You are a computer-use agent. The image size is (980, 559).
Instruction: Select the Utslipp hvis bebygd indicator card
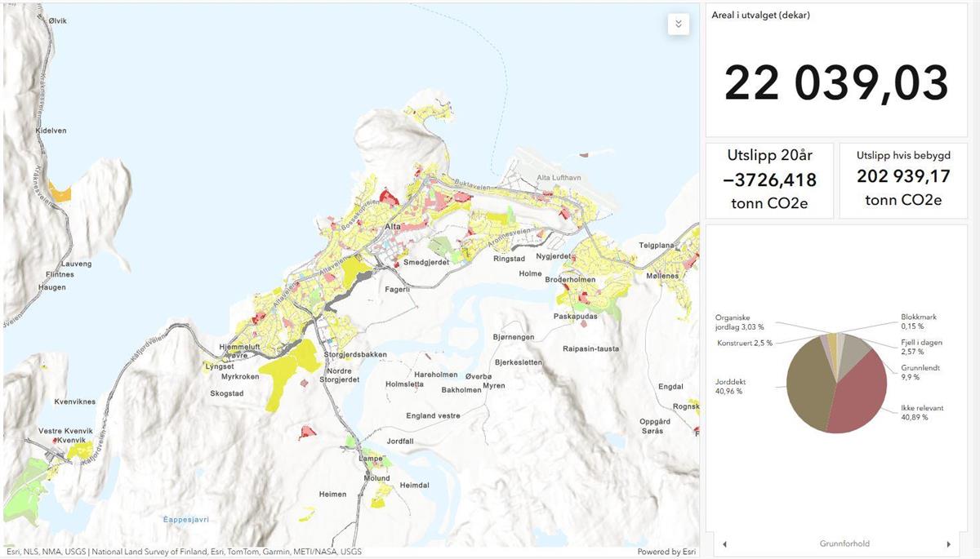[902, 180]
